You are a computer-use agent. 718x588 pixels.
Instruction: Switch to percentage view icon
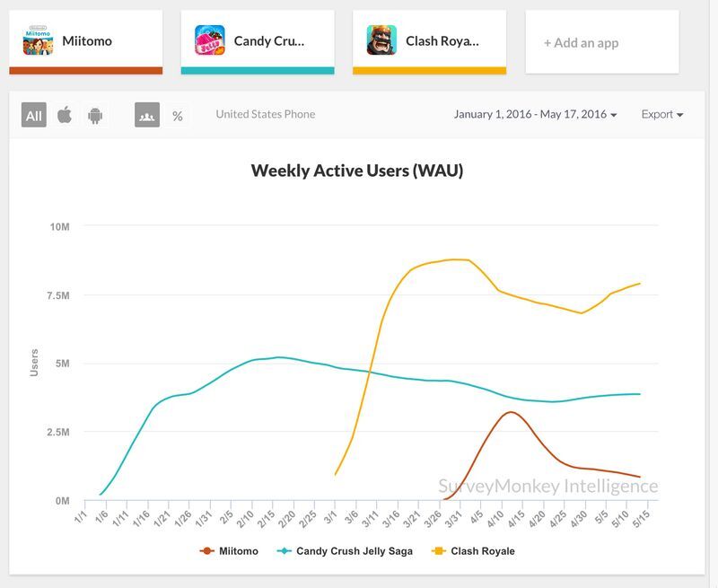click(178, 116)
